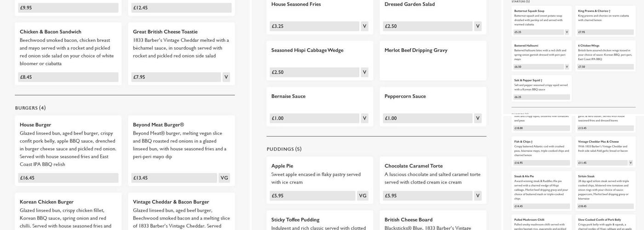Click the V badge for House Seasoned Fries
The width and height of the screenshot is (644, 230).
364,26
